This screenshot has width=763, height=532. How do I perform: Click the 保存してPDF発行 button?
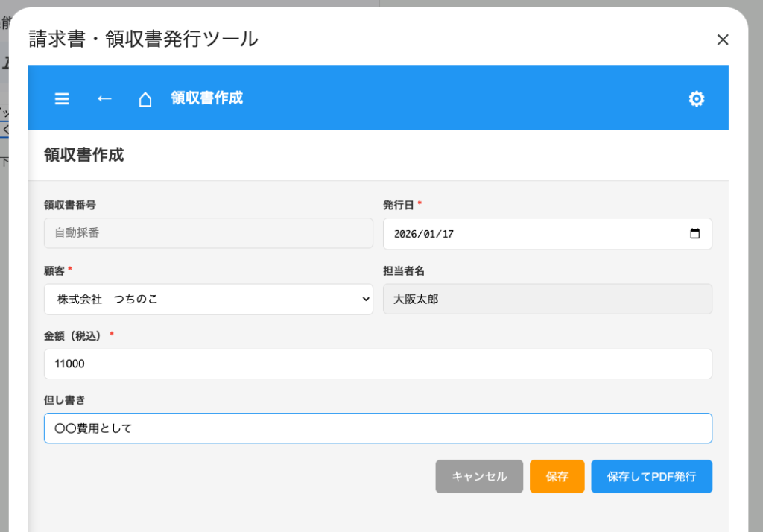[651, 477]
